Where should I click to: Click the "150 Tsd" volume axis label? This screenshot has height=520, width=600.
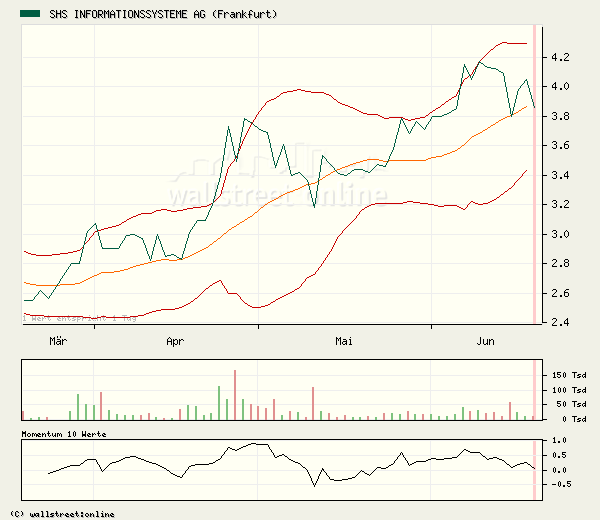[569, 375]
